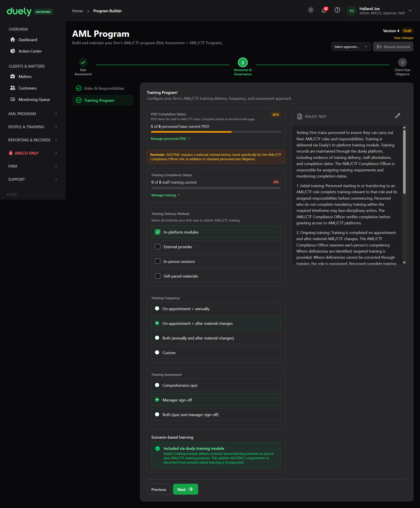Click the Previous button
Viewport: 420px width, 508px height.
(159, 489)
